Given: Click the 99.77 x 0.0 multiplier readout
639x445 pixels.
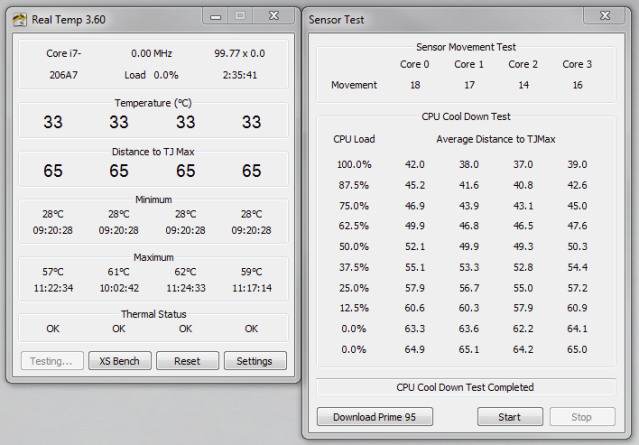Looking at the screenshot, I should click(239, 53).
